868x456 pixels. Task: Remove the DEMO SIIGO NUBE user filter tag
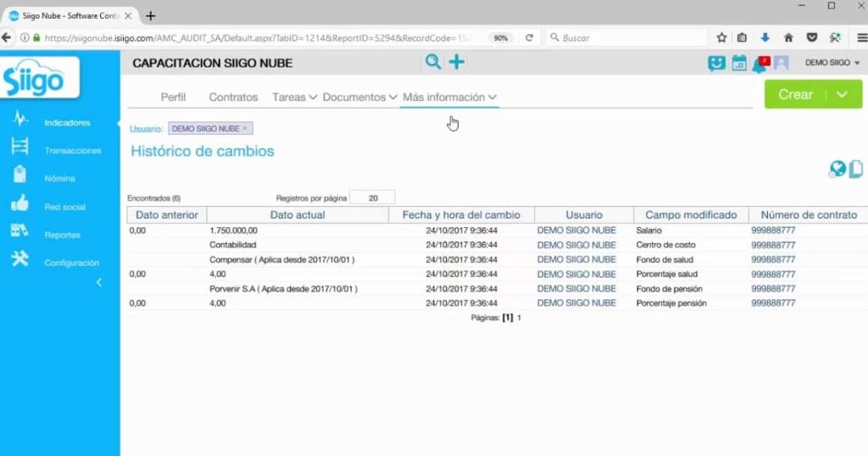(245, 128)
